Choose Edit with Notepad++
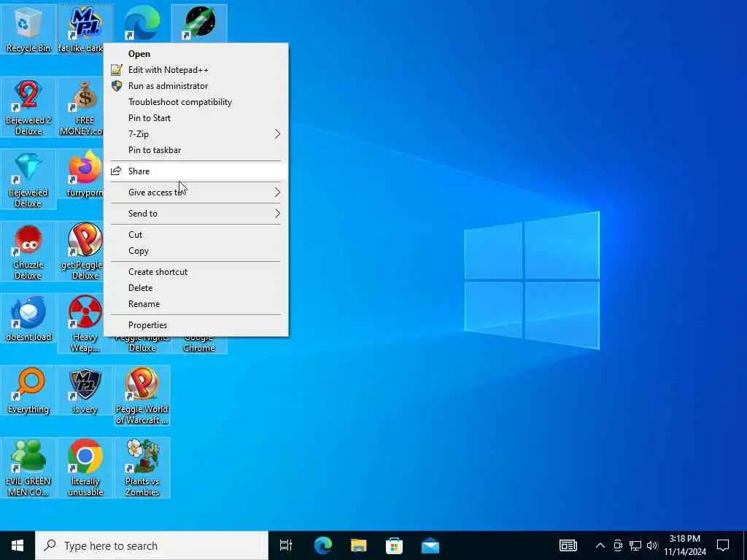The image size is (747, 560). (196, 70)
